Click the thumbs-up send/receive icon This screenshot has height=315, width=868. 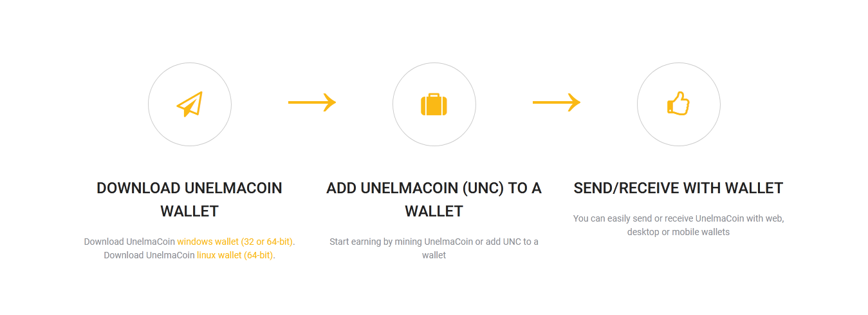(678, 104)
